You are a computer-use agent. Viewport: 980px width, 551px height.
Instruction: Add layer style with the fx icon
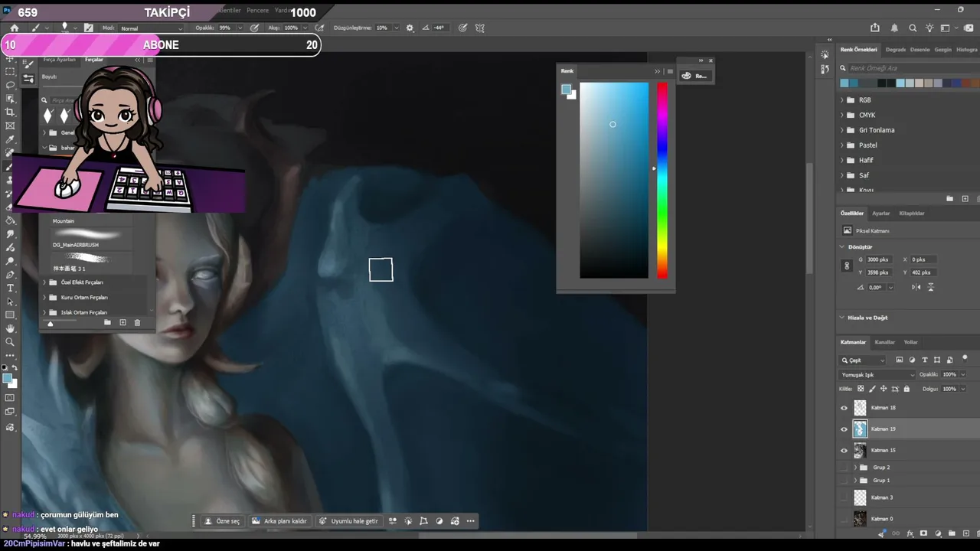(x=910, y=533)
